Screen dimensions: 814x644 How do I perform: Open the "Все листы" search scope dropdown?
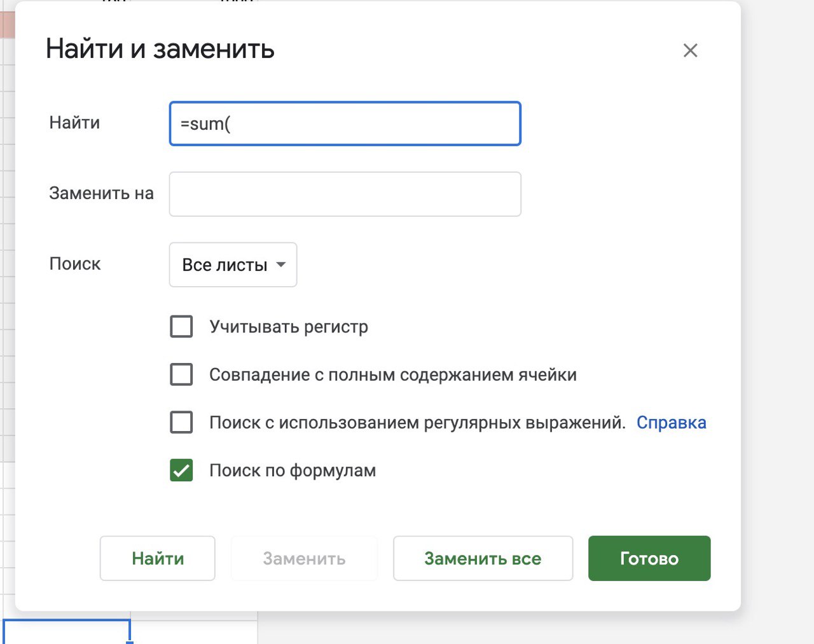tap(233, 264)
